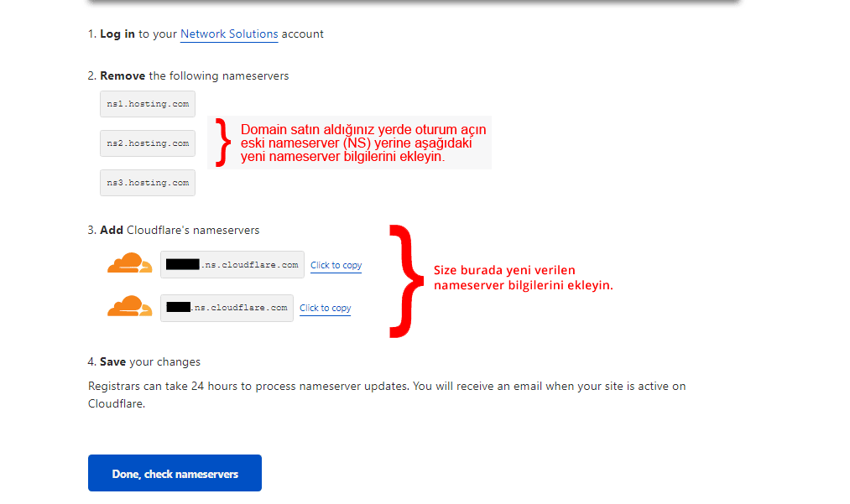
Task: Click the second Cloudflare cloud logo
Action: click(x=129, y=307)
